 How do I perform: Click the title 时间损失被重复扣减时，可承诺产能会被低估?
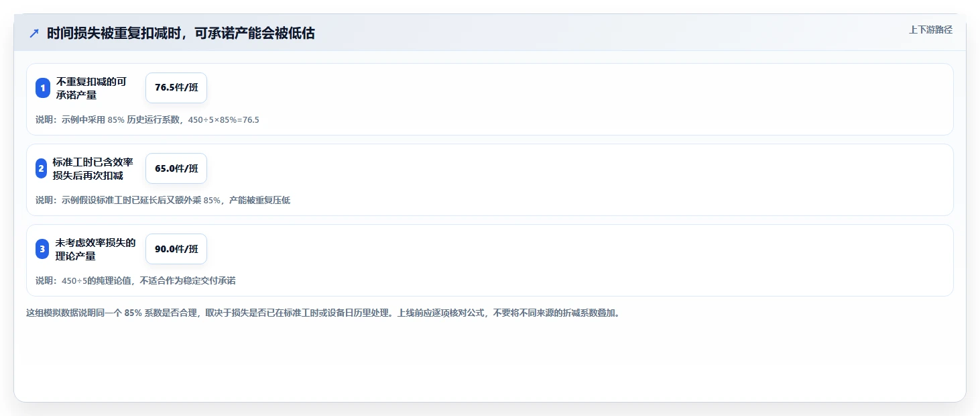point(181,34)
